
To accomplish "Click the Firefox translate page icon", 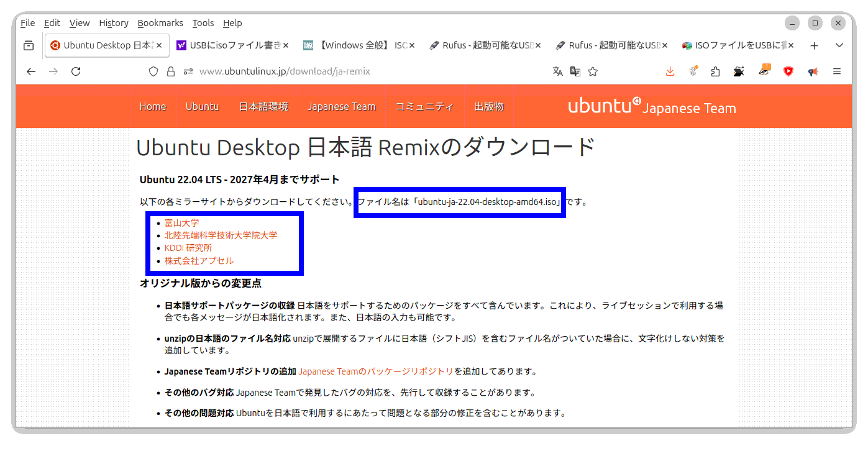I will [557, 71].
